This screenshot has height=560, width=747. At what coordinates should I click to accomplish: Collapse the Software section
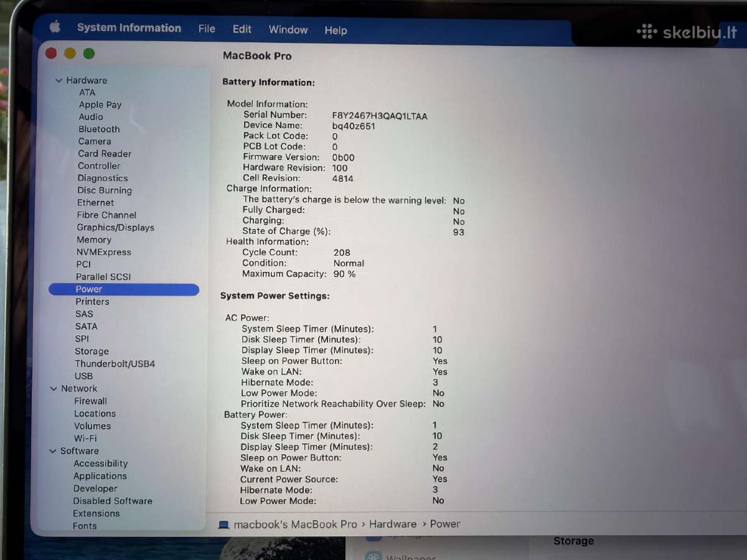click(x=53, y=451)
